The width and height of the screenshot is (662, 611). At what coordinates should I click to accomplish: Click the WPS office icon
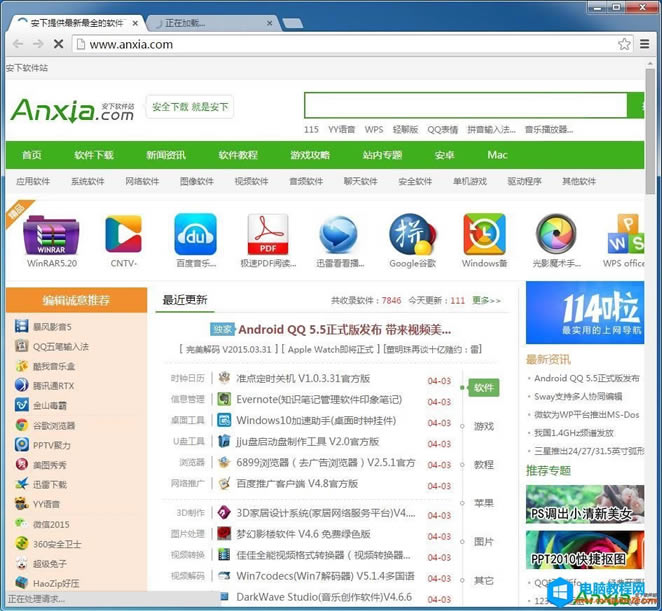coord(626,234)
